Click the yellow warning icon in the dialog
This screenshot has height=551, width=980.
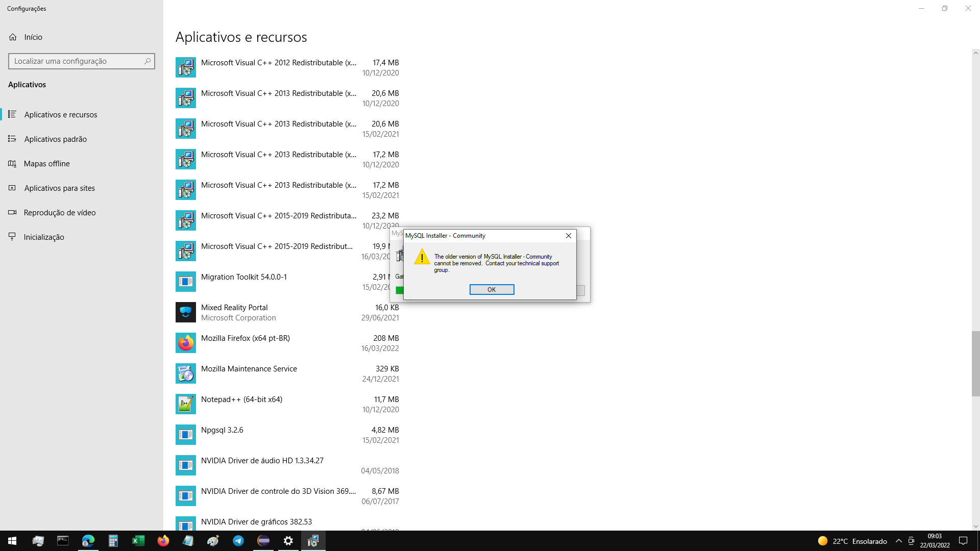pyautogui.click(x=422, y=257)
